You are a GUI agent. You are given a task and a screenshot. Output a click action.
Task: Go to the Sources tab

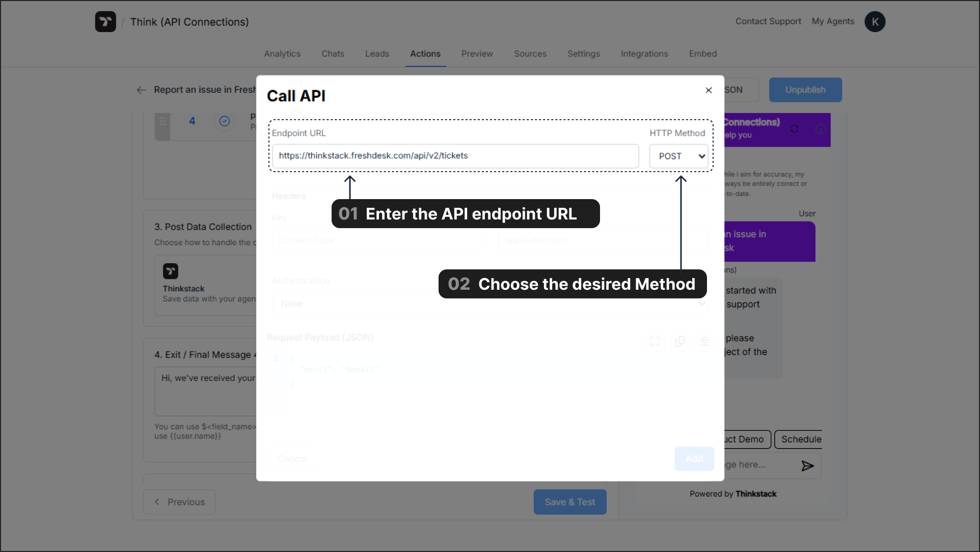pyautogui.click(x=530, y=54)
